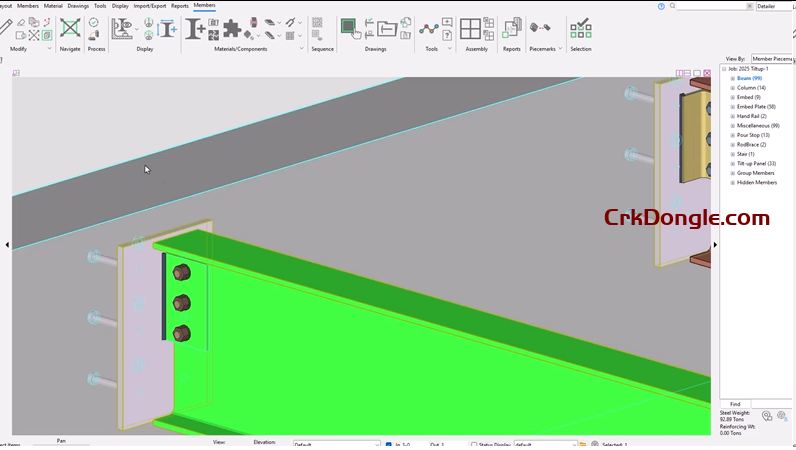Click the Drawings green square icon
Viewport: 796px width, 450px height.
pyautogui.click(x=348, y=27)
